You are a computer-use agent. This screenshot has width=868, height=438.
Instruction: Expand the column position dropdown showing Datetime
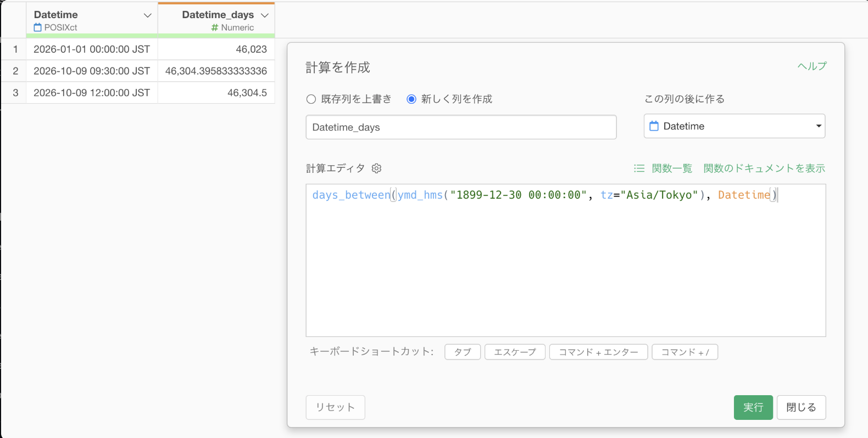point(735,126)
